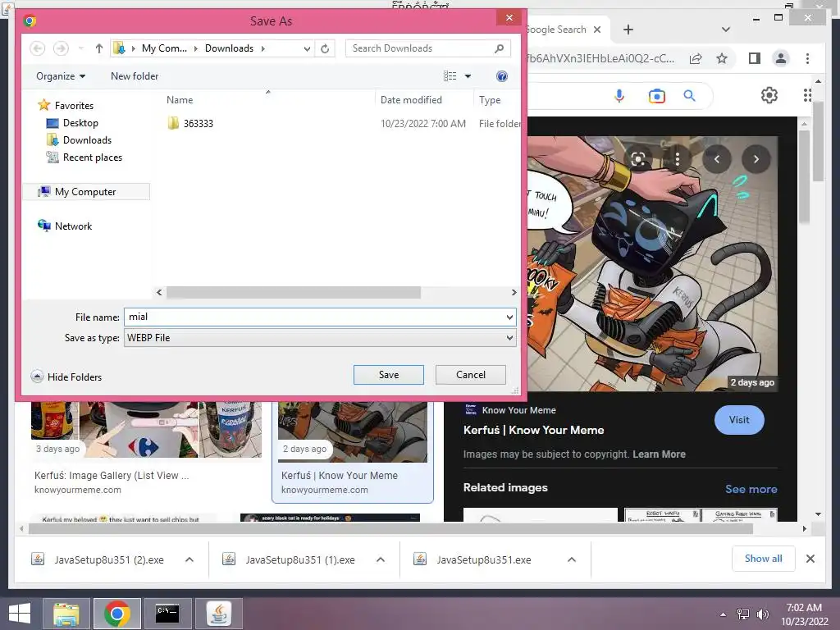Image resolution: width=840 pixels, height=630 pixels.
Task: Click the blue Google search magnifier
Action: coord(689,96)
